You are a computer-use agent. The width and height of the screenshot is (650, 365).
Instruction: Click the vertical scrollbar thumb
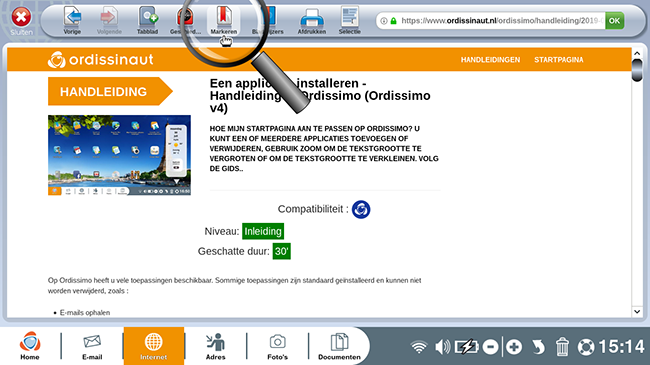[637, 71]
